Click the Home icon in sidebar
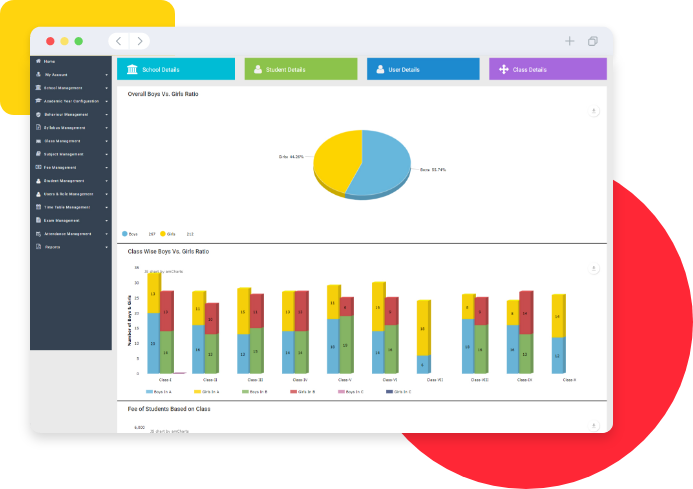Image resolution: width=693 pixels, height=489 pixels. tap(38, 62)
